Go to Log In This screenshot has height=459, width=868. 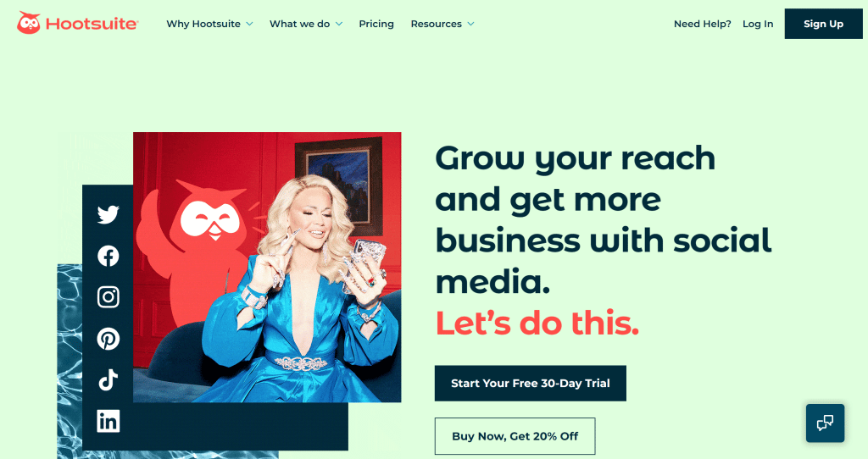coord(758,24)
